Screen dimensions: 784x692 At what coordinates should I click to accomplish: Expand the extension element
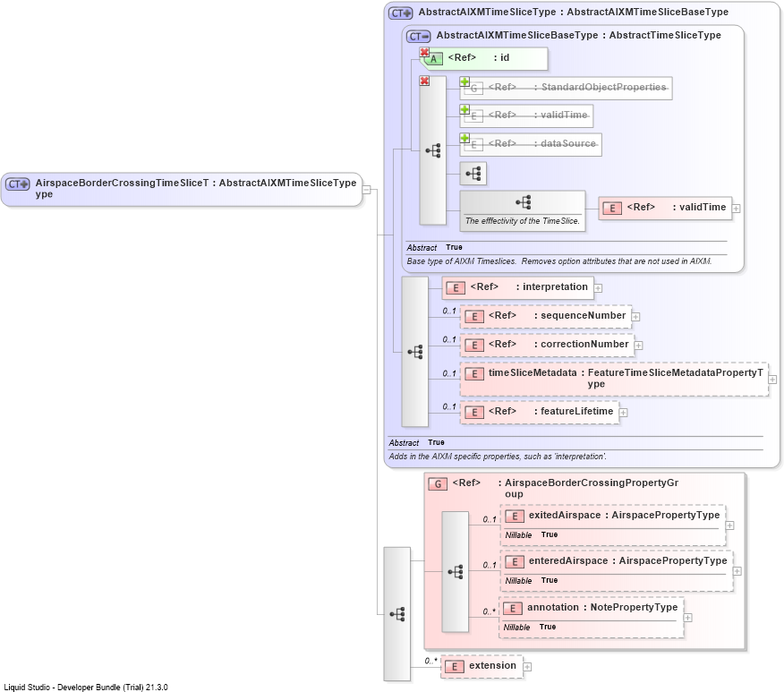pyautogui.click(x=527, y=667)
